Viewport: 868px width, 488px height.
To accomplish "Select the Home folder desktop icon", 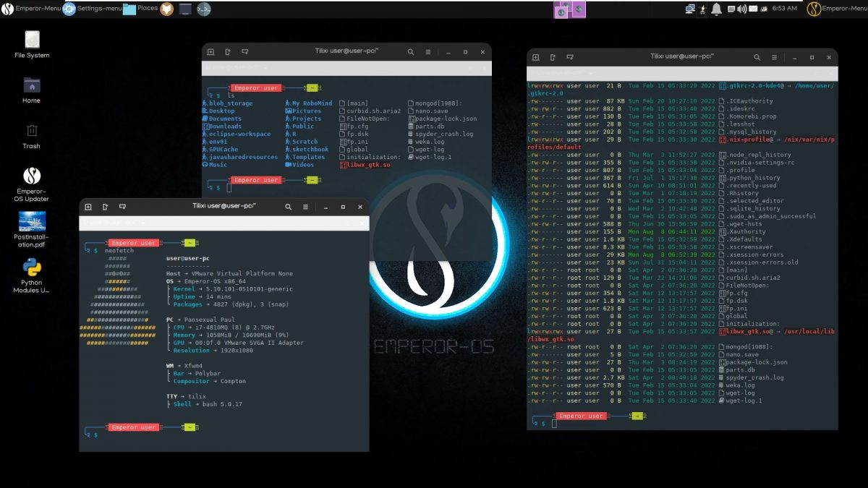I will pos(32,90).
